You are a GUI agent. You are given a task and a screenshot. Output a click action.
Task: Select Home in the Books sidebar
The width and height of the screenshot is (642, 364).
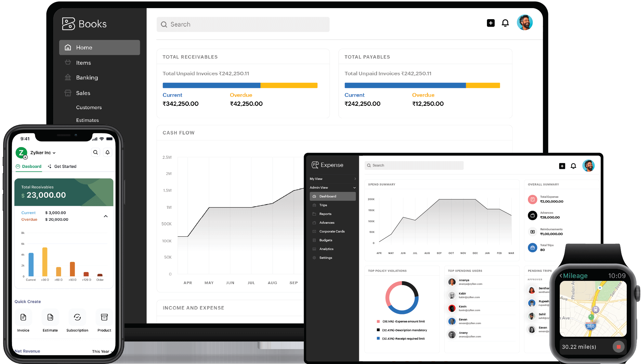[84, 47]
